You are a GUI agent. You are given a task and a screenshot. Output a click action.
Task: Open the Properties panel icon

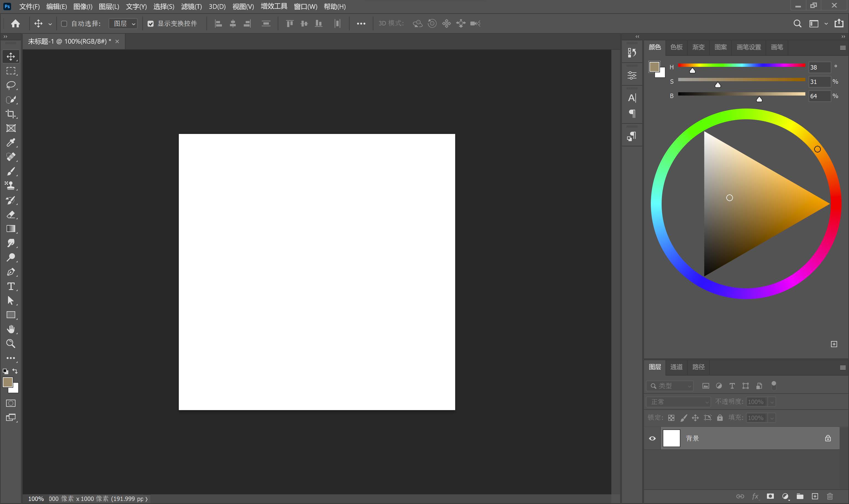[x=632, y=75]
